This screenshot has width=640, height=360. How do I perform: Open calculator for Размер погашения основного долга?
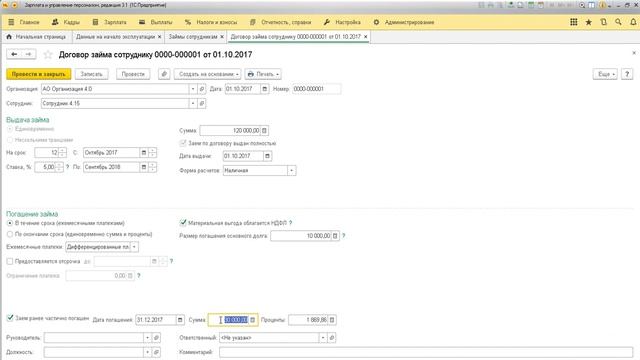335,236
